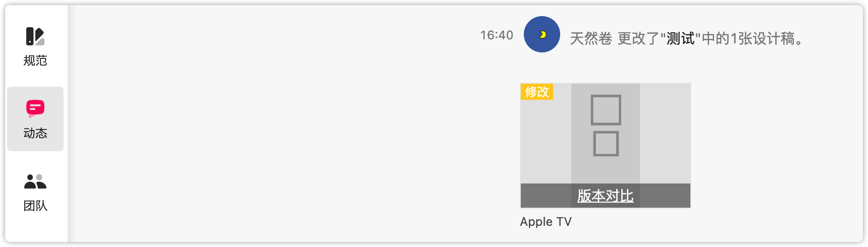Open the 团队 people icon
This screenshot has height=247, width=868.
(x=35, y=181)
